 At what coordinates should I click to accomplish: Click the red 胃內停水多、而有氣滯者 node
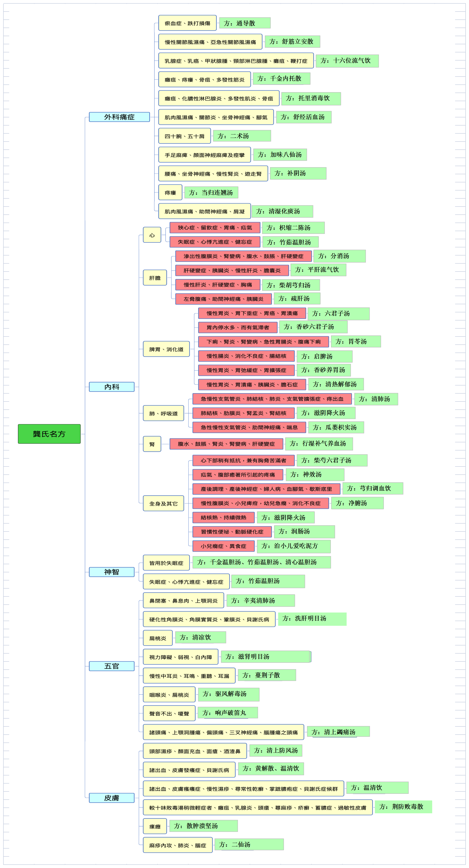pos(238,327)
